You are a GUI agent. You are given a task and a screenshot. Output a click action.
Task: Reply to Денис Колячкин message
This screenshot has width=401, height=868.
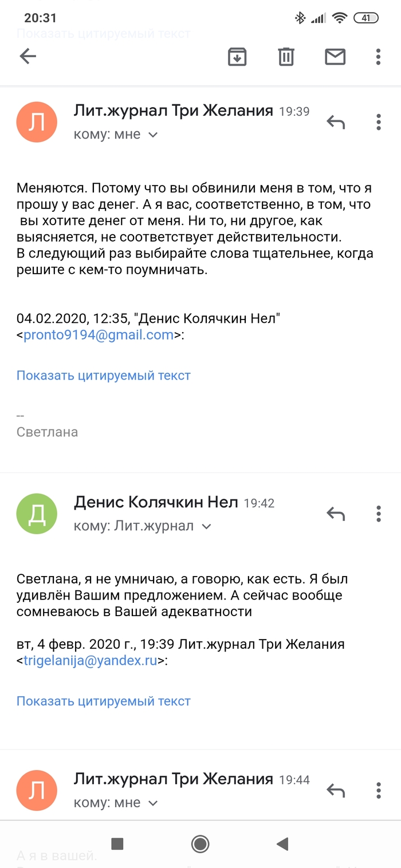pos(336,514)
